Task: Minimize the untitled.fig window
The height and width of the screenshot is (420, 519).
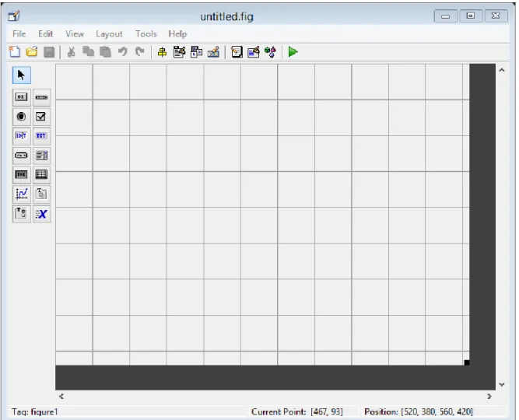Action: (446, 16)
